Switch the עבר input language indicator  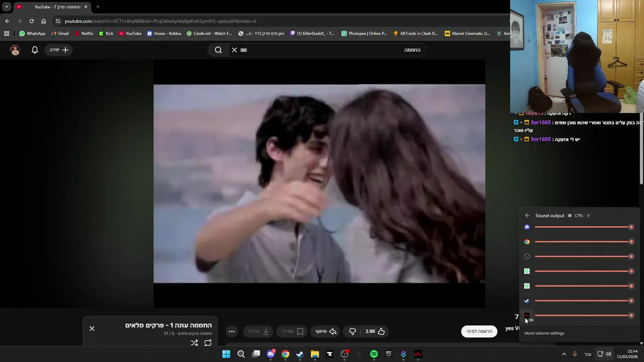(x=588, y=354)
